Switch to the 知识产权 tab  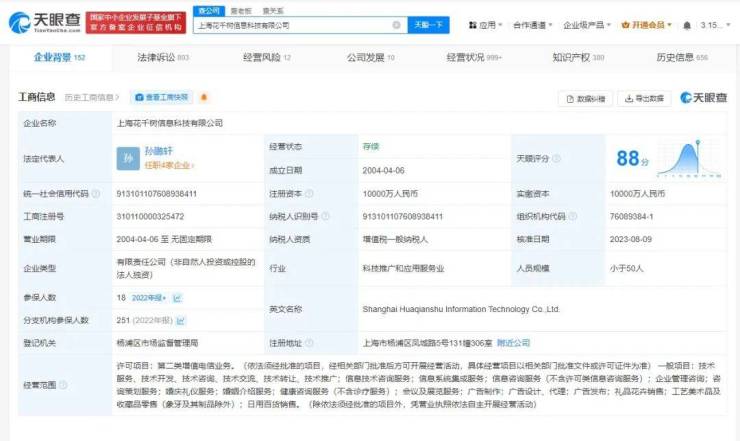[x=578, y=58]
